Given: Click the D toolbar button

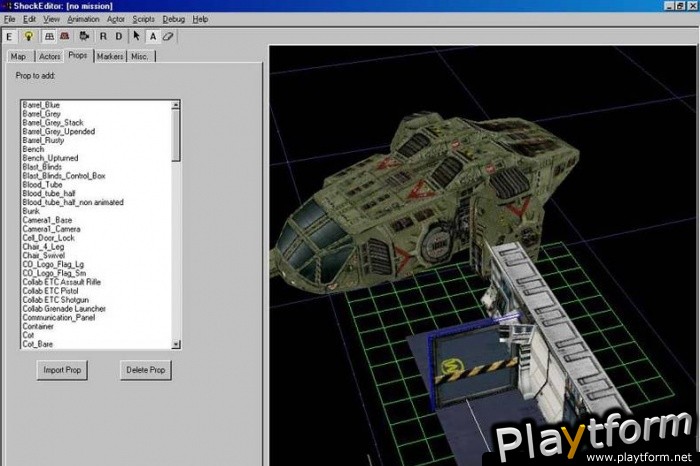Looking at the screenshot, I should [119, 37].
